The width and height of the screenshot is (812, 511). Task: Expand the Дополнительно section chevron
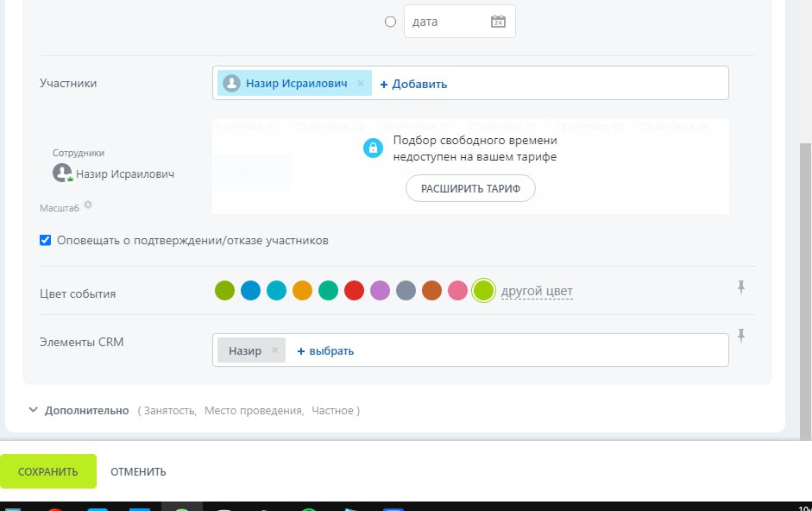coord(33,410)
